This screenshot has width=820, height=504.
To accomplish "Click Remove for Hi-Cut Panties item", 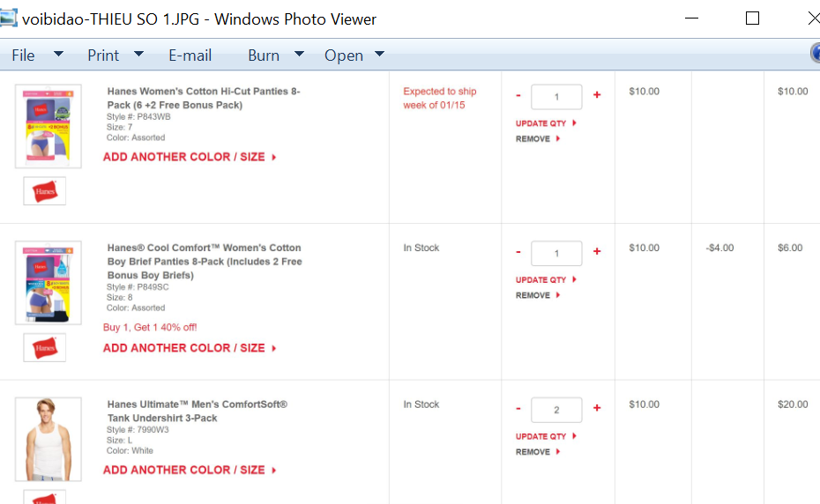I will point(537,138).
